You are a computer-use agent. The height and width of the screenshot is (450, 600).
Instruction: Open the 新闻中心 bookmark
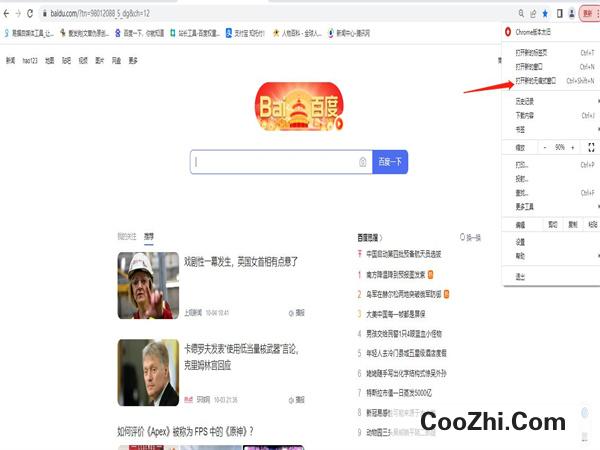click(349, 33)
